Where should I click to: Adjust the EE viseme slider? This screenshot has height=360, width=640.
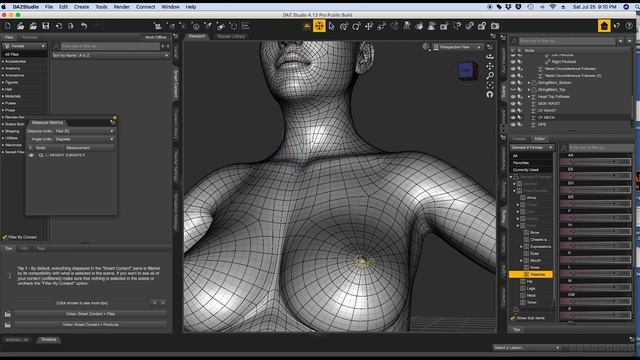pos(595,176)
